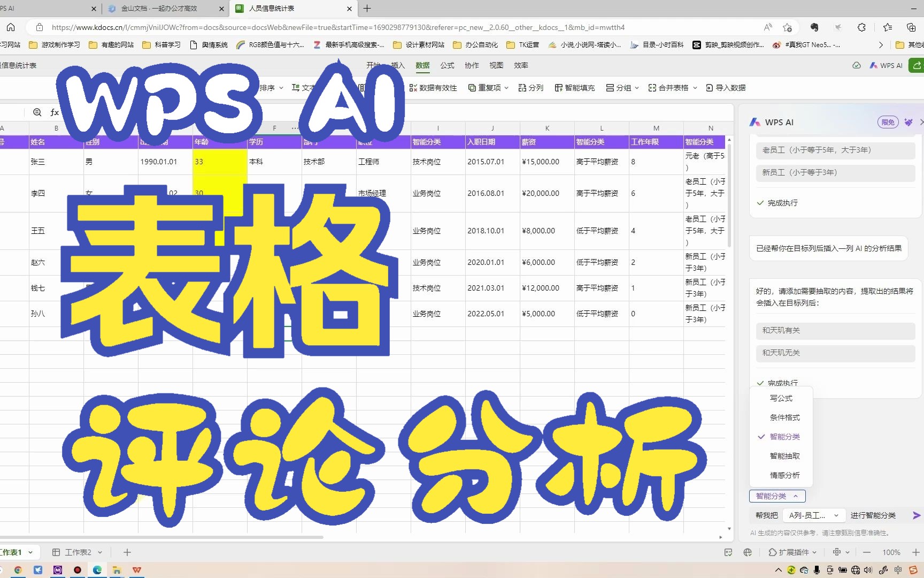Open a new browser tab
This screenshot has width=924, height=578.
click(x=367, y=8)
